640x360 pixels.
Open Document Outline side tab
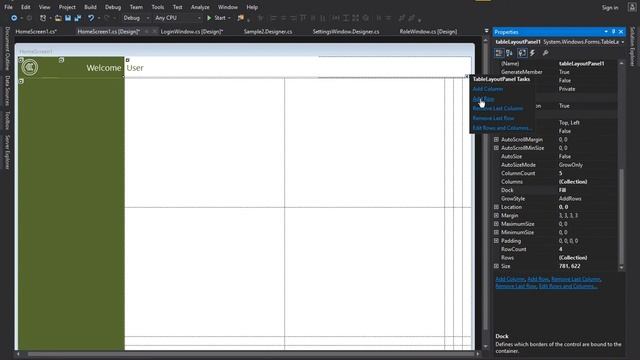7,48
